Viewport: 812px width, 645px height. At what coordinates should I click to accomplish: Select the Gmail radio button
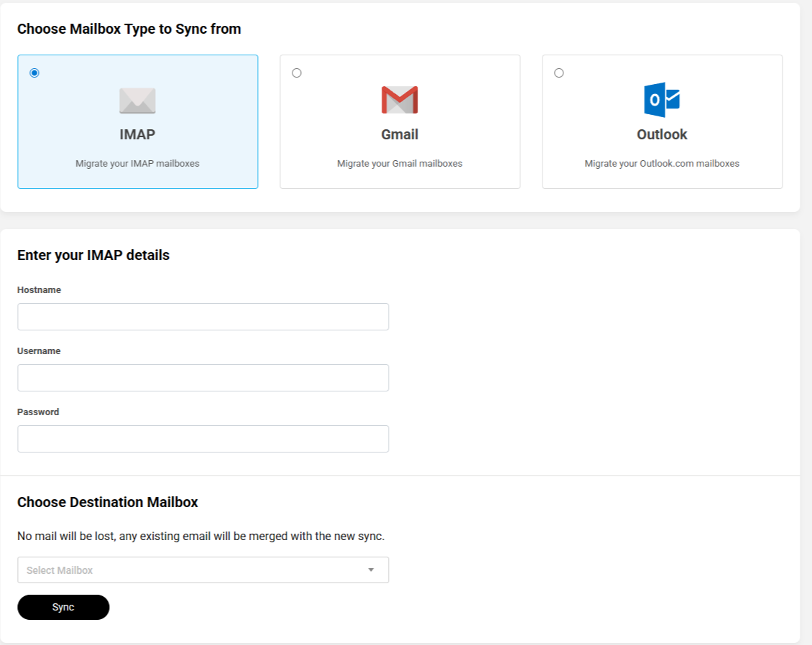[x=297, y=73]
